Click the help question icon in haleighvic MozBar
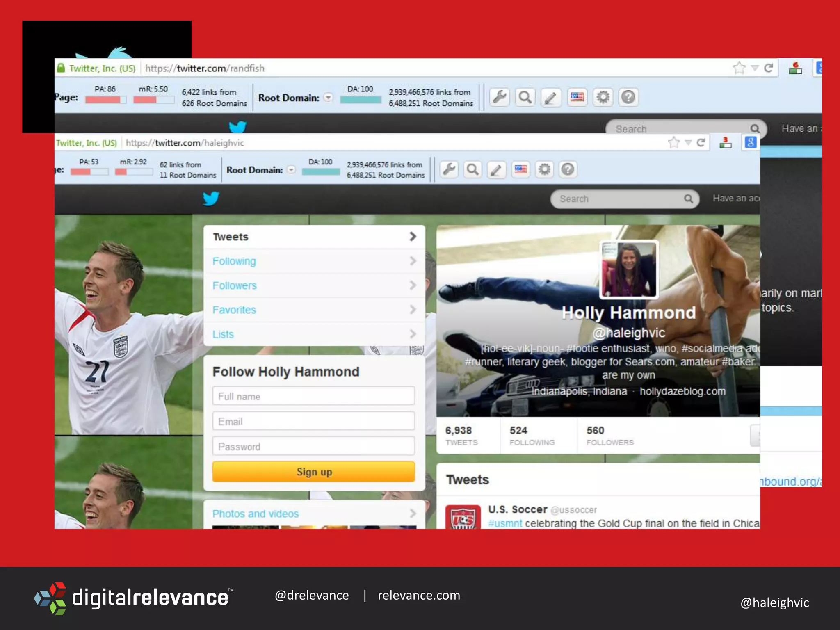Screen dimensions: 840x630 [x=568, y=169]
